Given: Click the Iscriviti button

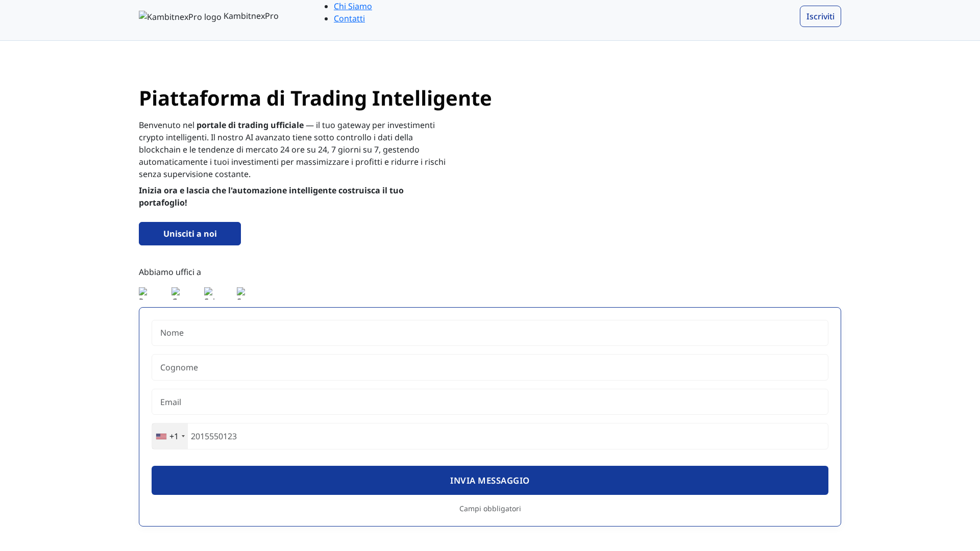Looking at the screenshot, I should click(820, 16).
